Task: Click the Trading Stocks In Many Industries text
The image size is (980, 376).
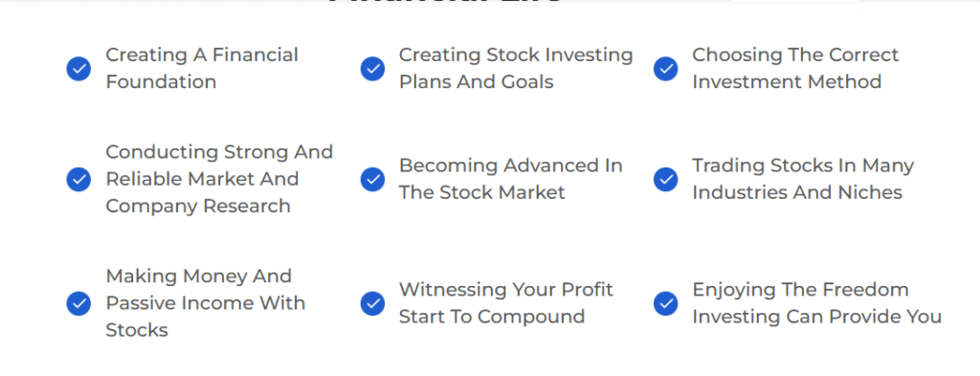Action: click(803, 179)
